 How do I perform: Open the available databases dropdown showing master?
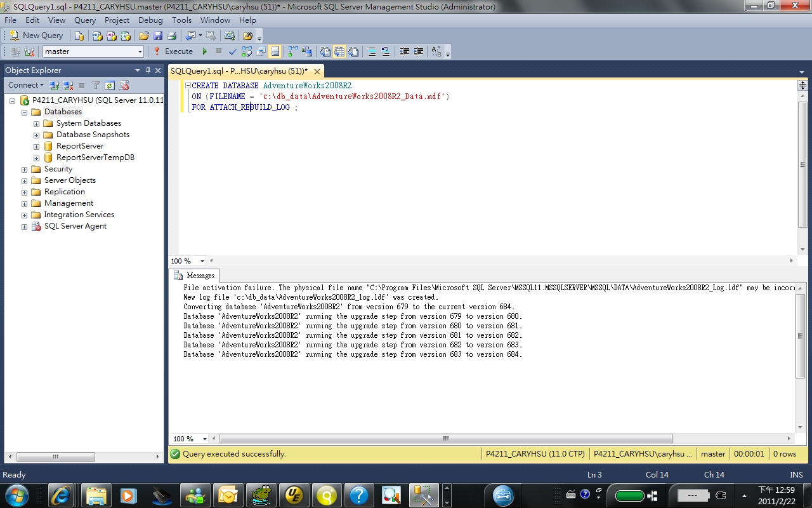pos(93,51)
